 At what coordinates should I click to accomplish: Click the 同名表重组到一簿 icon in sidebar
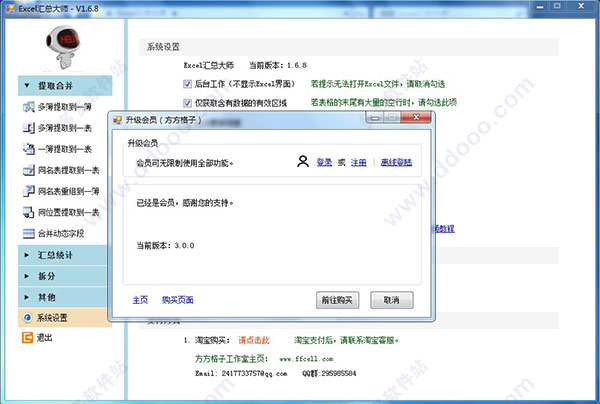pyautogui.click(x=29, y=191)
